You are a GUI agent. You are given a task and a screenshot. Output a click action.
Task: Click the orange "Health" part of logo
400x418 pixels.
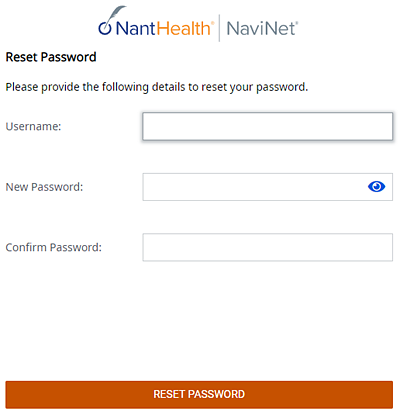click(183, 28)
